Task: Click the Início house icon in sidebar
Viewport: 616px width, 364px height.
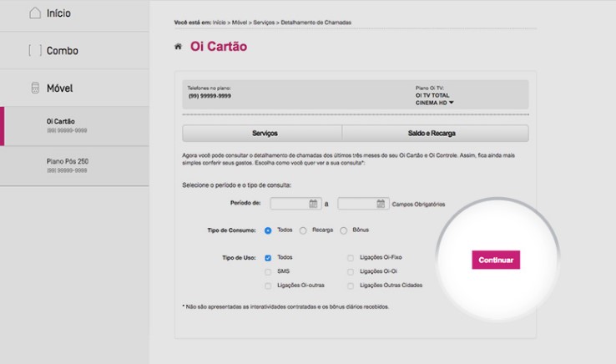Action: tap(35, 13)
